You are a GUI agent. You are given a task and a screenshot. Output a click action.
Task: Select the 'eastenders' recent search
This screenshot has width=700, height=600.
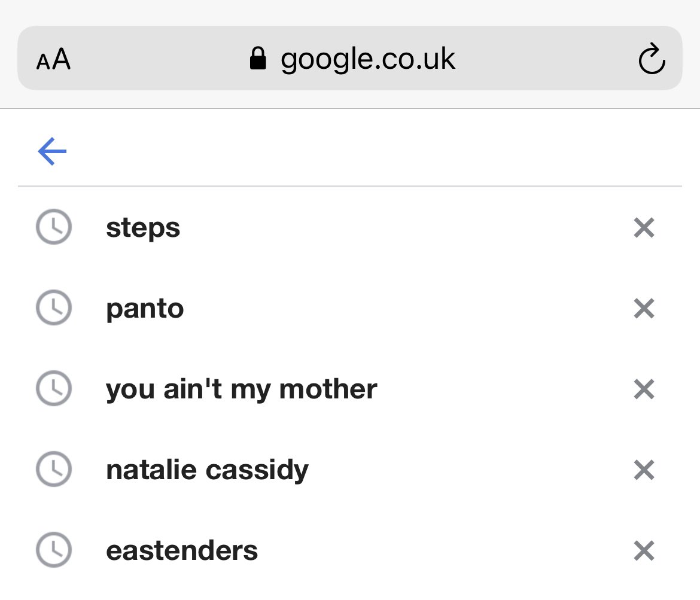point(182,550)
